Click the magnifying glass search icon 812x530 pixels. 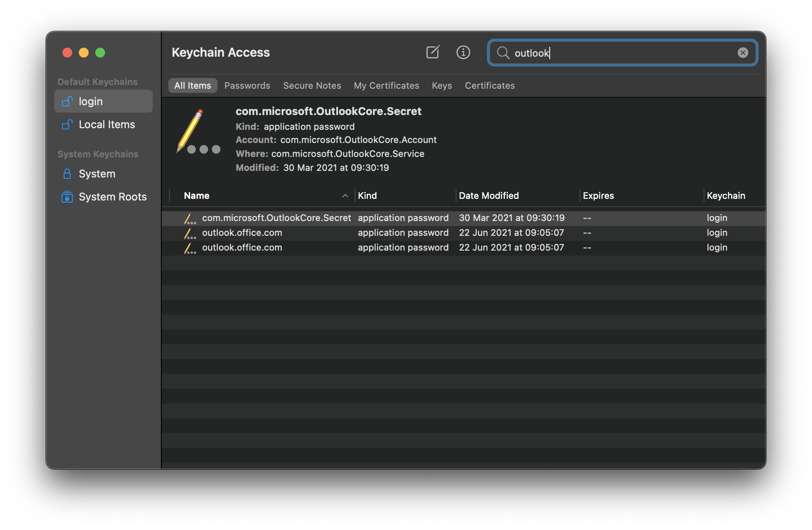[503, 53]
